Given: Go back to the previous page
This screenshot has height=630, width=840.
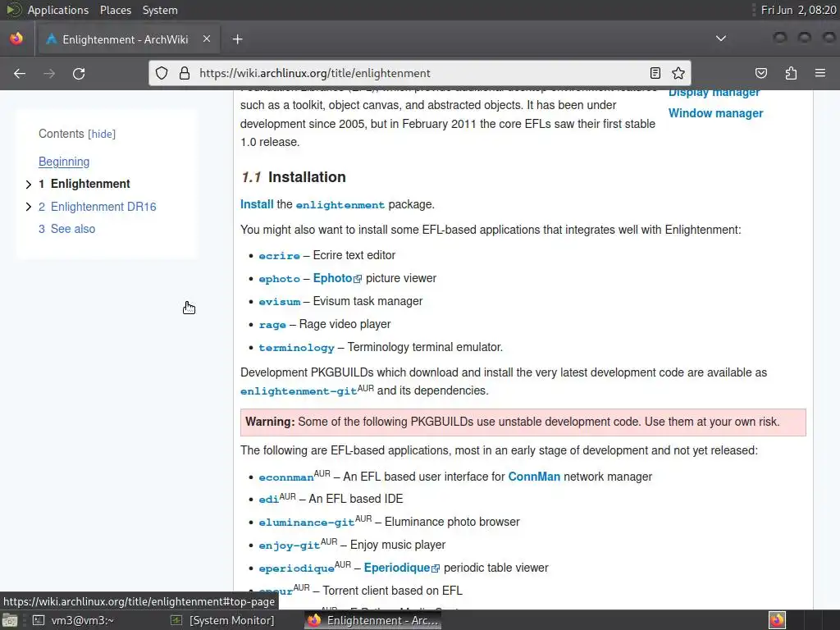Looking at the screenshot, I should click(x=20, y=73).
